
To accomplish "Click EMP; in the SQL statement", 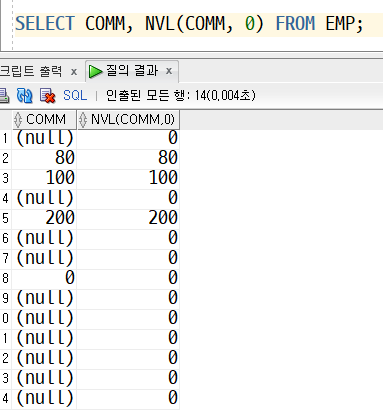I will [344, 24].
